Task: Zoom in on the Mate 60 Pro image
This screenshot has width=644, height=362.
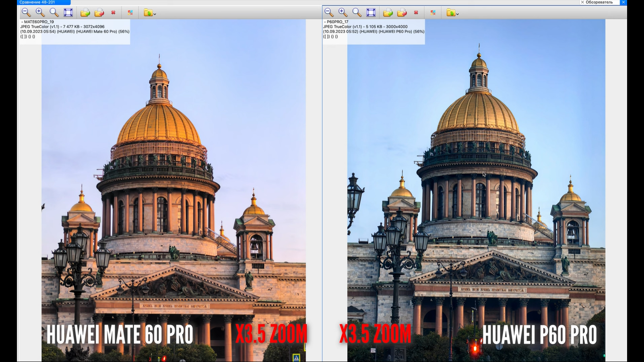Action: (40, 12)
